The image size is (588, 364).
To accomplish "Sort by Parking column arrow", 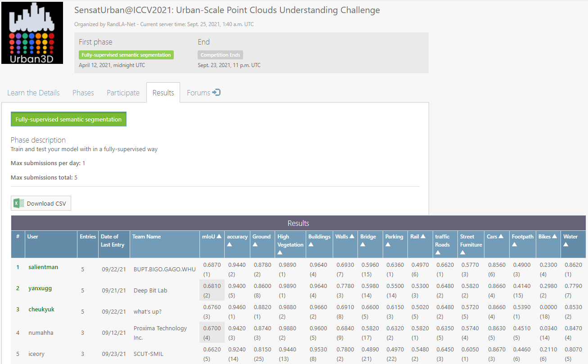I will pyautogui.click(x=388, y=245).
